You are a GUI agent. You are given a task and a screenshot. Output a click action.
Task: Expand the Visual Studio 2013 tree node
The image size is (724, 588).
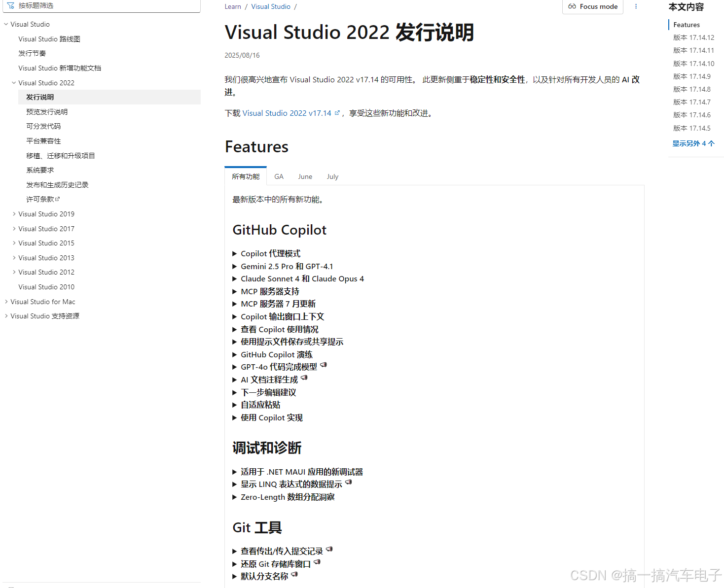(x=14, y=258)
